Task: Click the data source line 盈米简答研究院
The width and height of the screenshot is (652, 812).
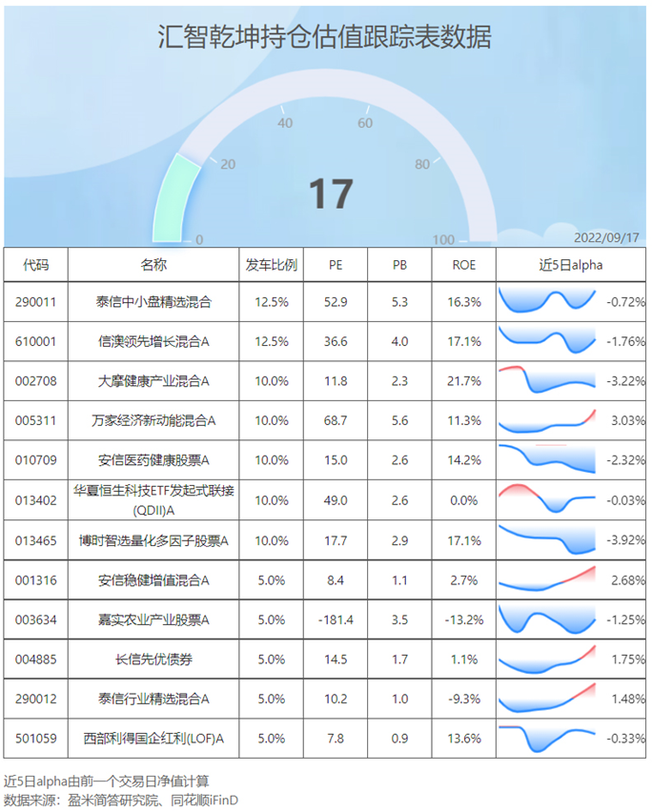Action: pos(121,801)
